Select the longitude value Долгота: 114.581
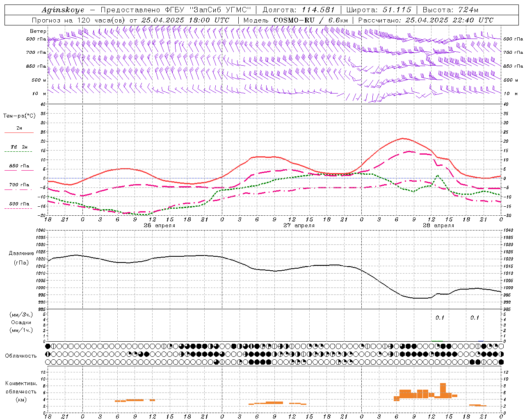Viewport: 525px width, 420px height. [299, 10]
